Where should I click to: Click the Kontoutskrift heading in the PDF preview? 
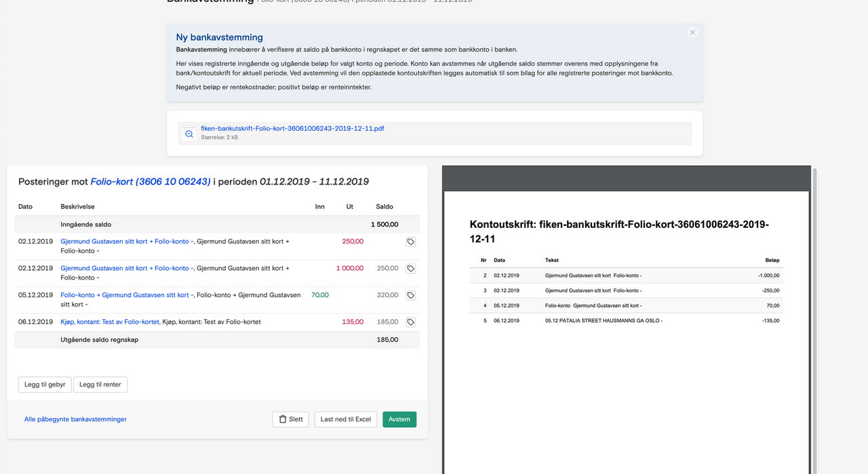(619, 231)
